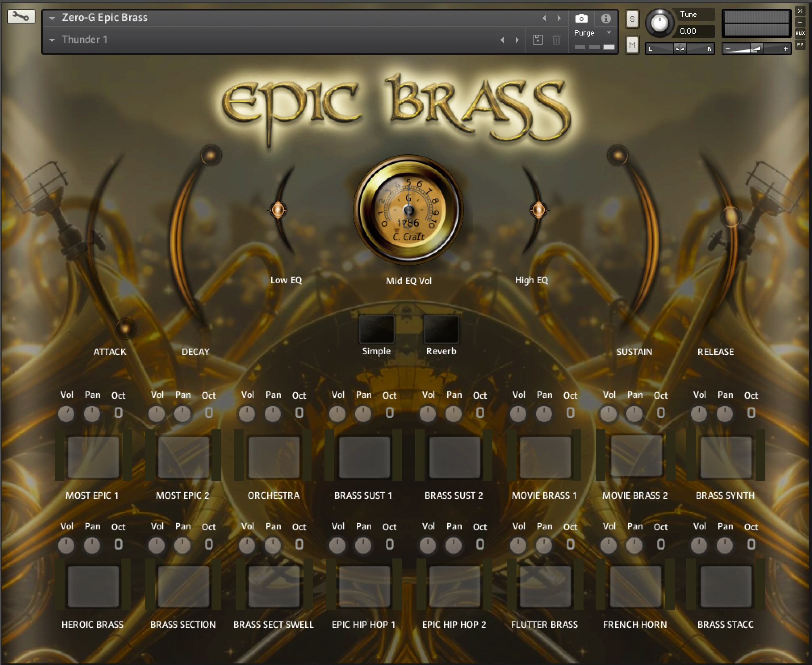Enable the FRENCH HORN pad
This screenshot has width=812, height=665.
(x=636, y=586)
